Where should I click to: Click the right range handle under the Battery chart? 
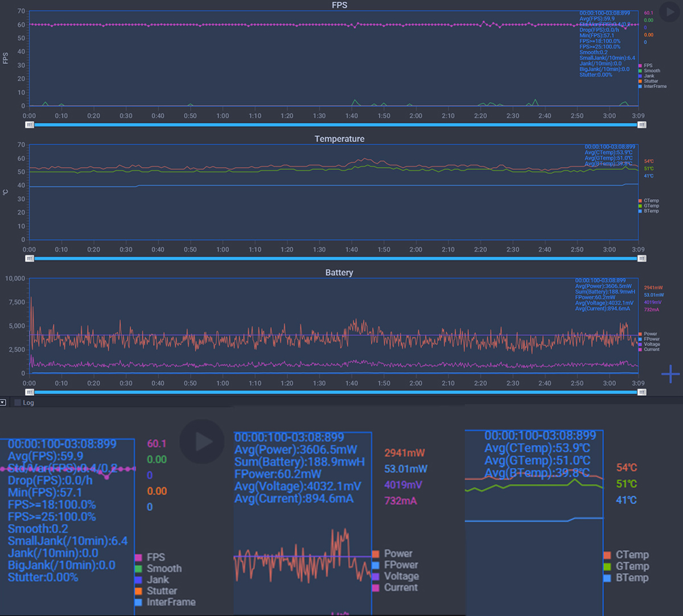click(x=641, y=392)
